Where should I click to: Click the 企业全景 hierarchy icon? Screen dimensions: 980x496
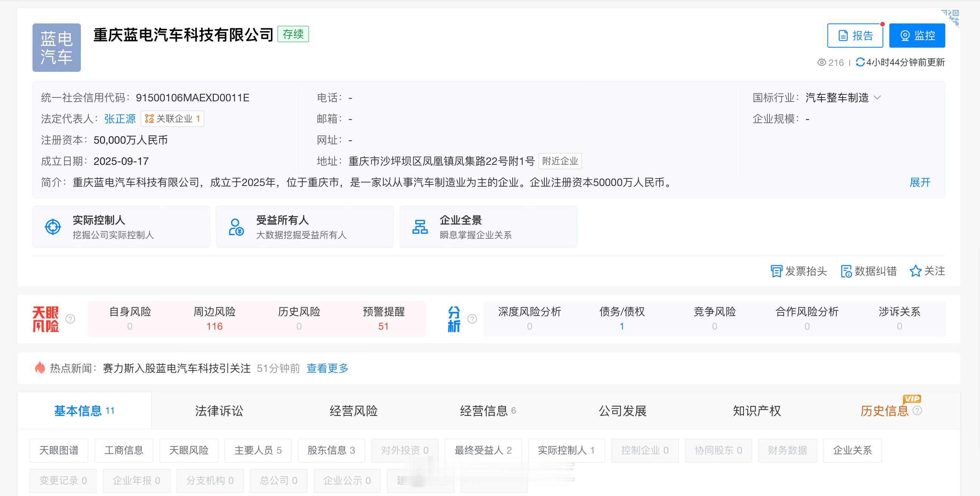420,227
